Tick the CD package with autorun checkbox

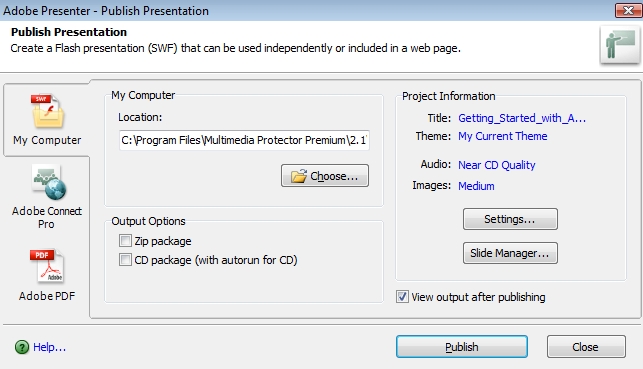[x=125, y=260]
